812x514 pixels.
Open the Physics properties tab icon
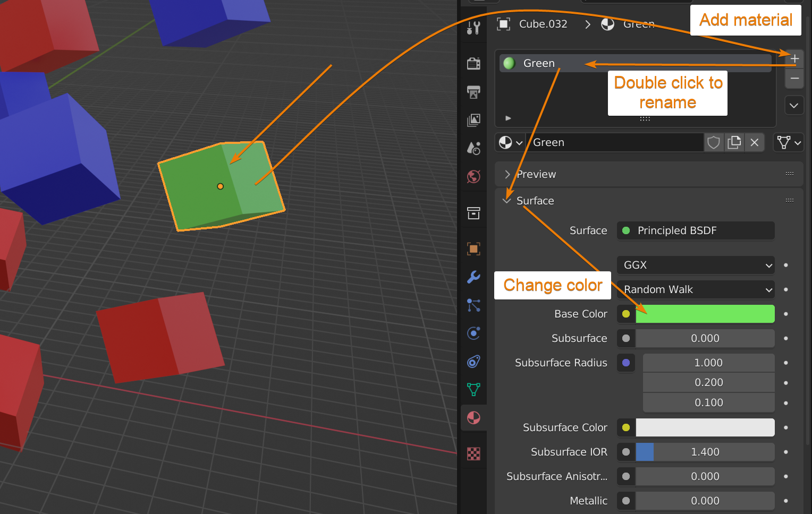[473, 333]
